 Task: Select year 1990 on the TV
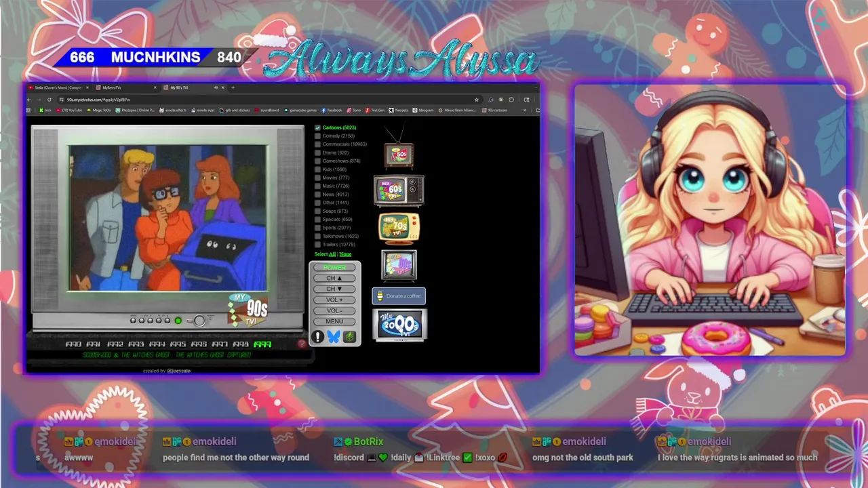pyautogui.click(x=73, y=344)
